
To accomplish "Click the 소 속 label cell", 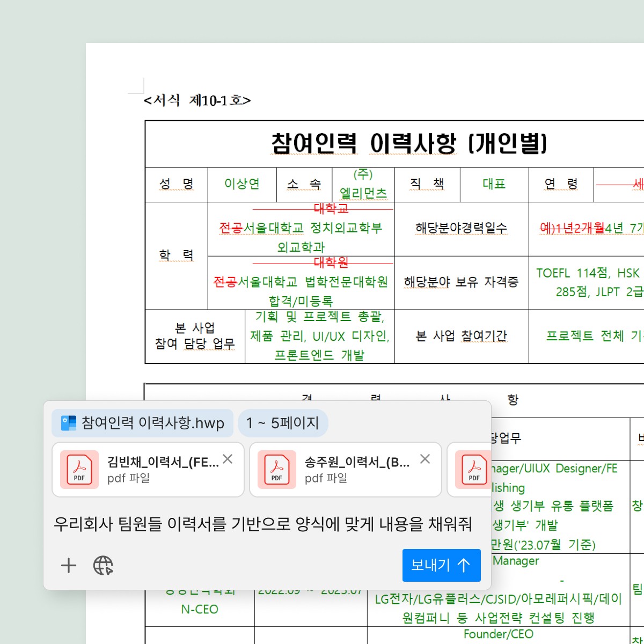I will pyautogui.click(x=304, y=184).
